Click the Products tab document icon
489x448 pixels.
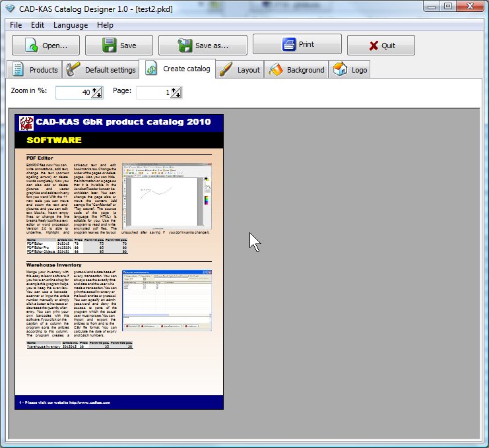coord(19,69)
